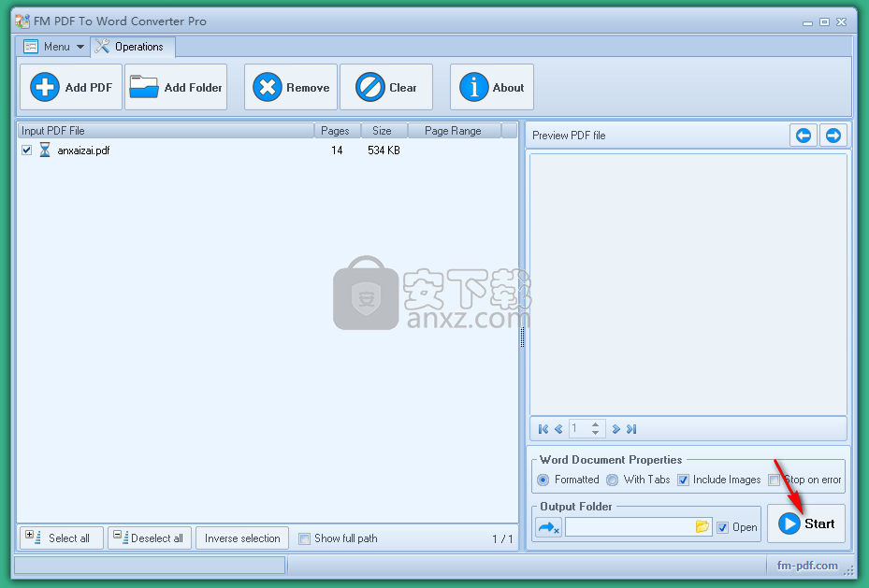Enable the Stop on error checkbox

[x=775, y=480]
